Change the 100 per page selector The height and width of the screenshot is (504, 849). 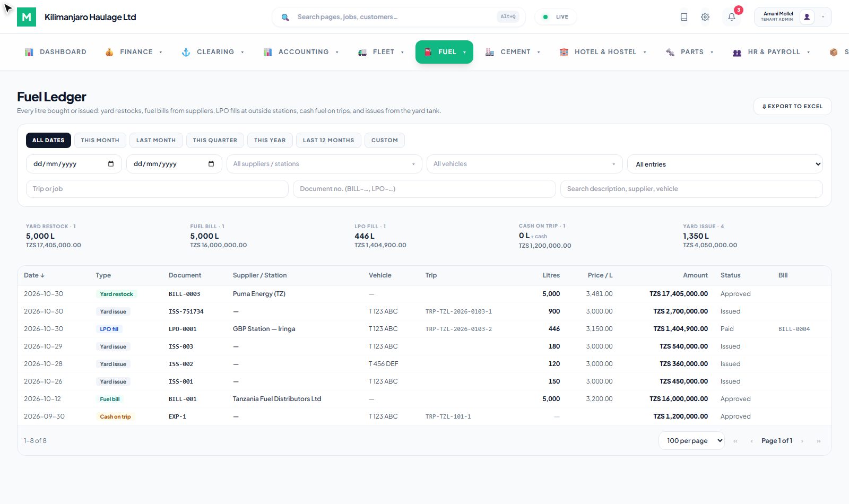[x=691, y=441]
